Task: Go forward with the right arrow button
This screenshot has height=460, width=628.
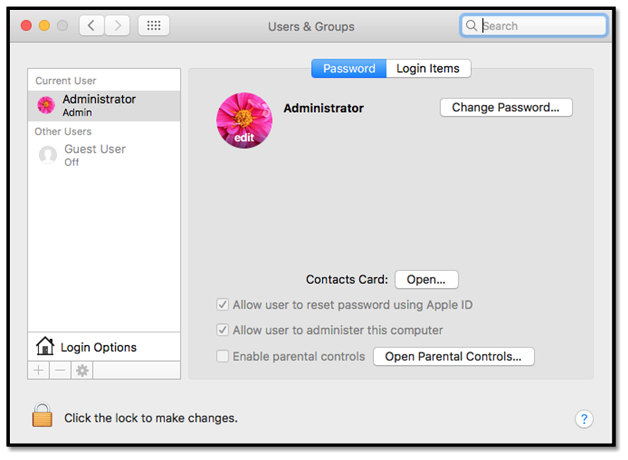Action: coord(117,26)
